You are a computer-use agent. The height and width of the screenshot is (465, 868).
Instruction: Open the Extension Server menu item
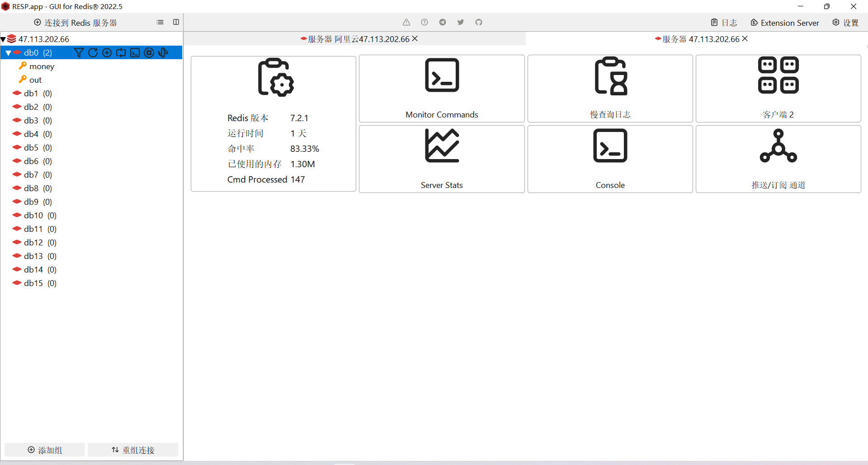point(784,23)
